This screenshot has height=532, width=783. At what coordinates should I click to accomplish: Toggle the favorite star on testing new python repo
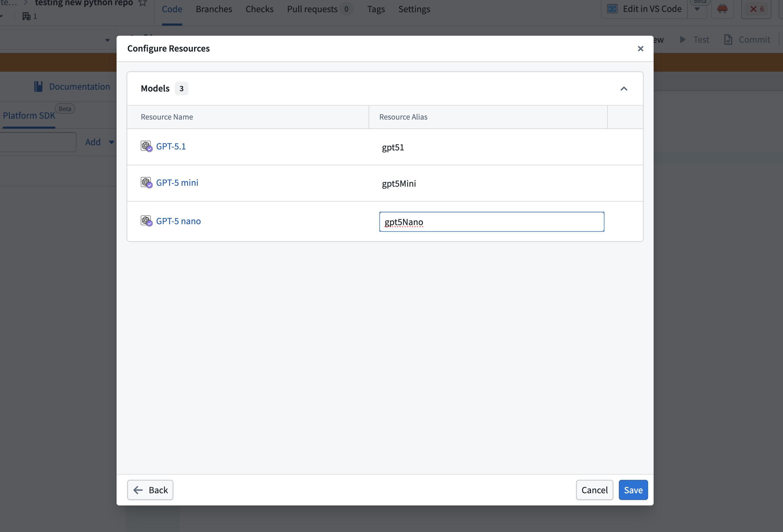tap(143, 4)
